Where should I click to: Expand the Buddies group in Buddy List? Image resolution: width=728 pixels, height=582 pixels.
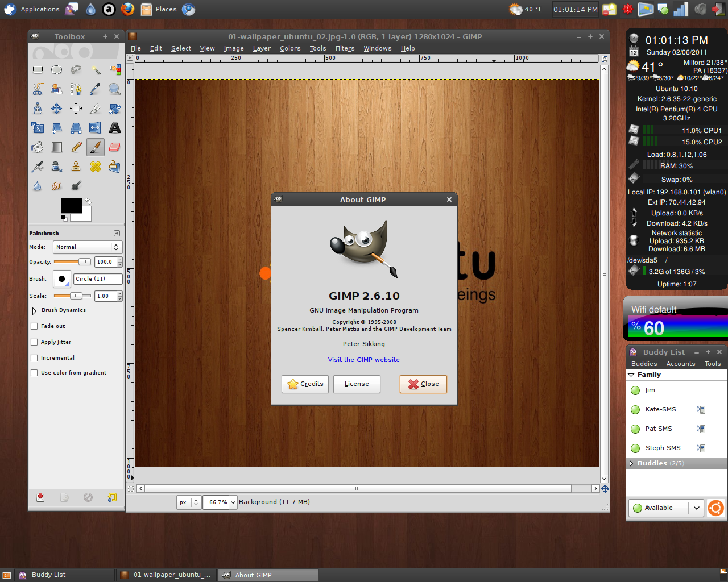click(631, 464)
